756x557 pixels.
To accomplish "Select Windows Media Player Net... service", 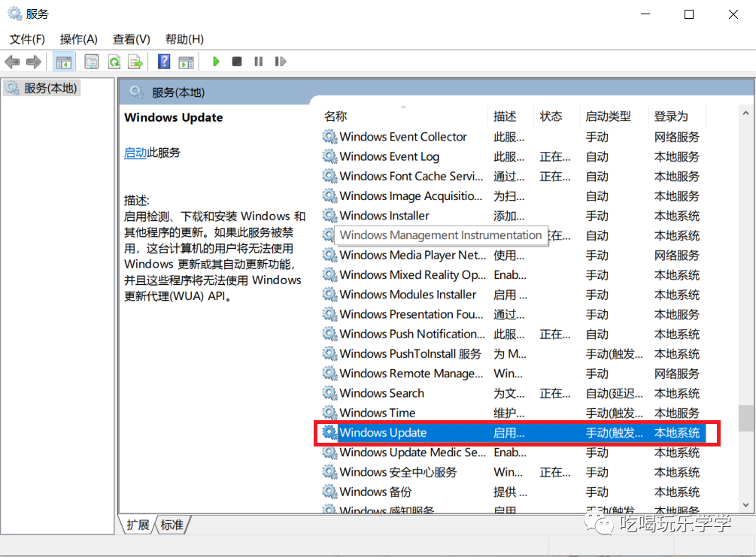I will [x=412, y=255].
